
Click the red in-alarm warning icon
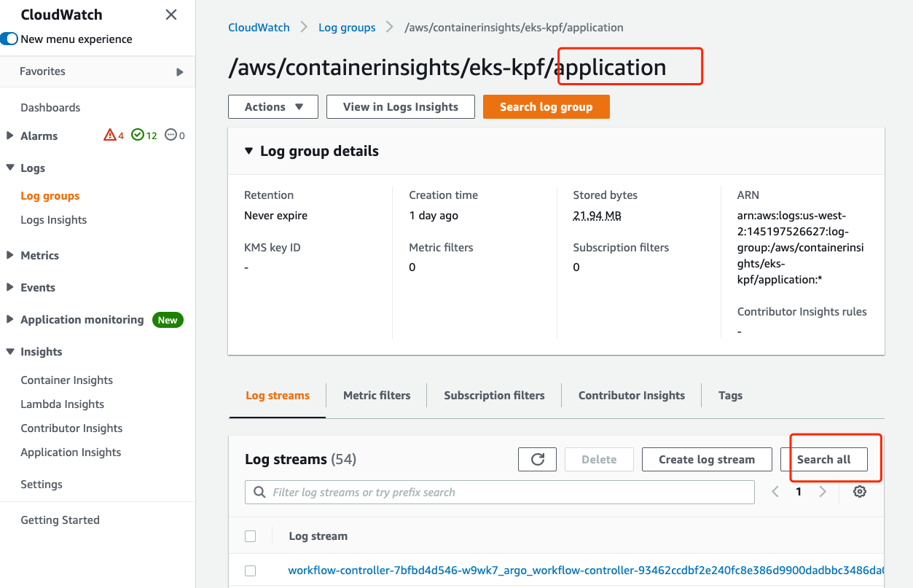[110, 136]
